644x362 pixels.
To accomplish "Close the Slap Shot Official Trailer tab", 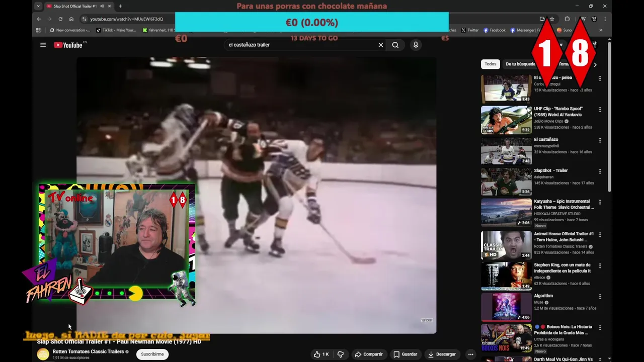I will click(109, 6).
